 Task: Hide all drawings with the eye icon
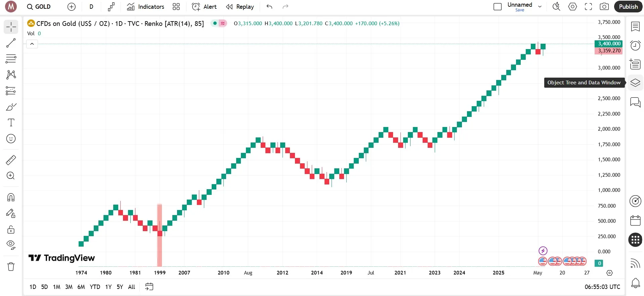coord(11,245)
